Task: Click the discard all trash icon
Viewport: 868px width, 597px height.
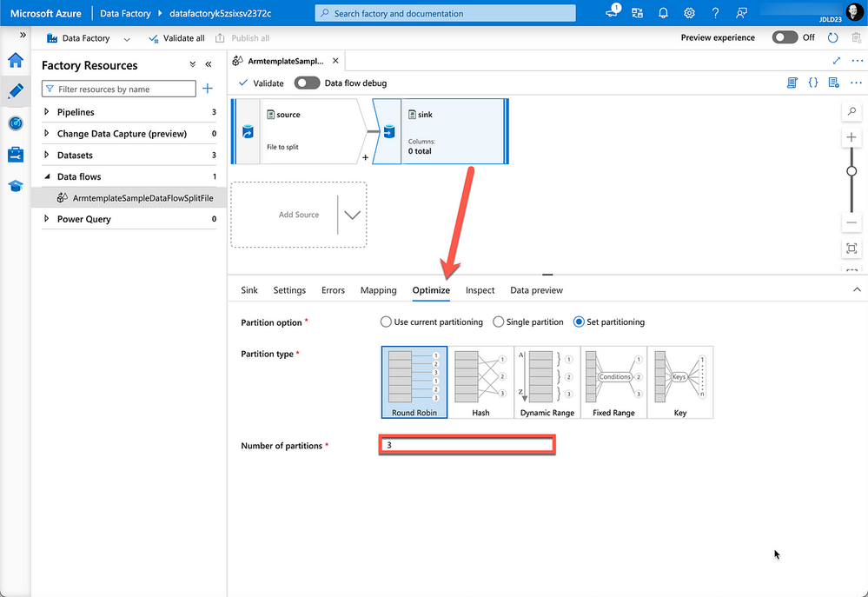Action: coord(857,37)
